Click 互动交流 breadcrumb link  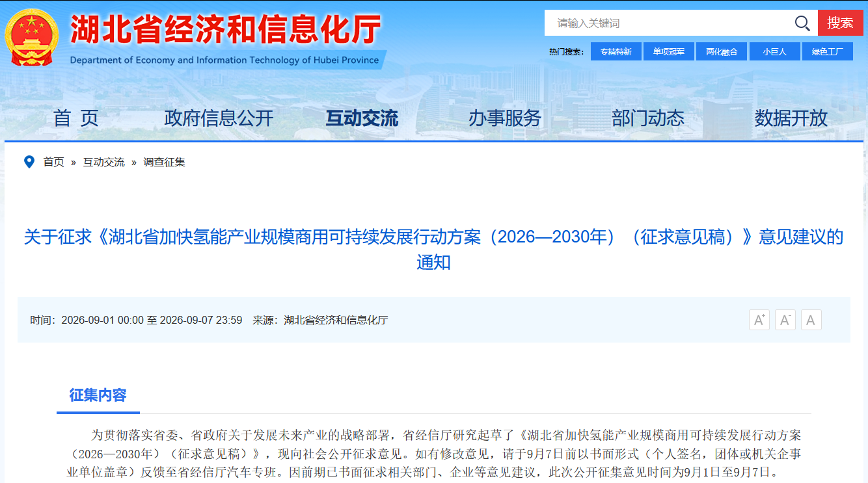coord(103,162)
